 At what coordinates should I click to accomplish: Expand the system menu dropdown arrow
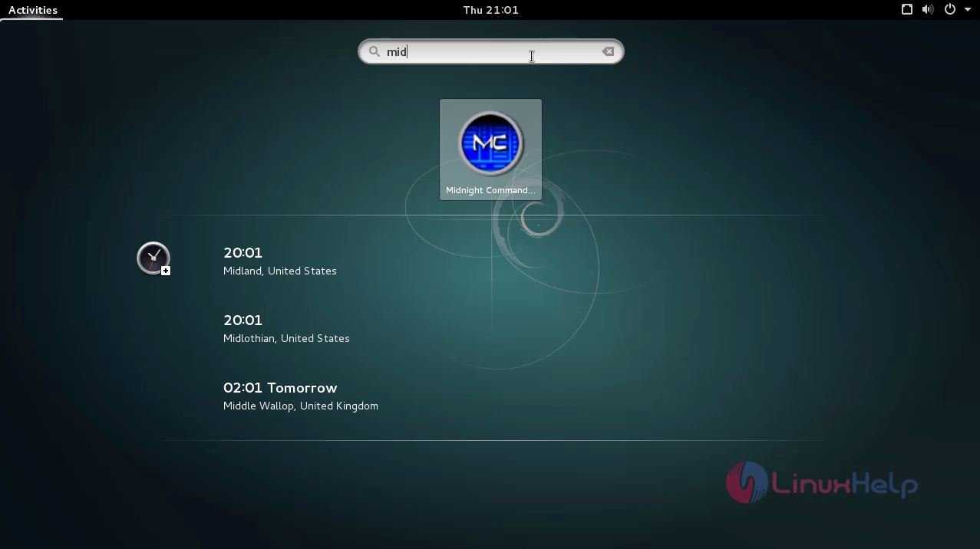pos(967,10)
